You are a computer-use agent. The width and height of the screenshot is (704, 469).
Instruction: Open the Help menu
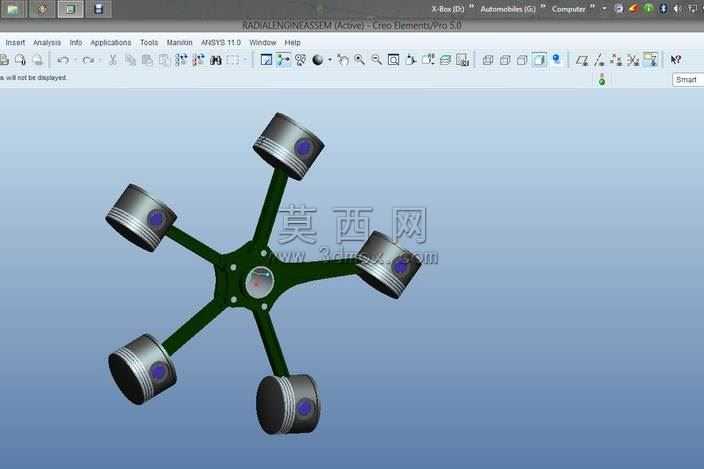tap(292, 43)
